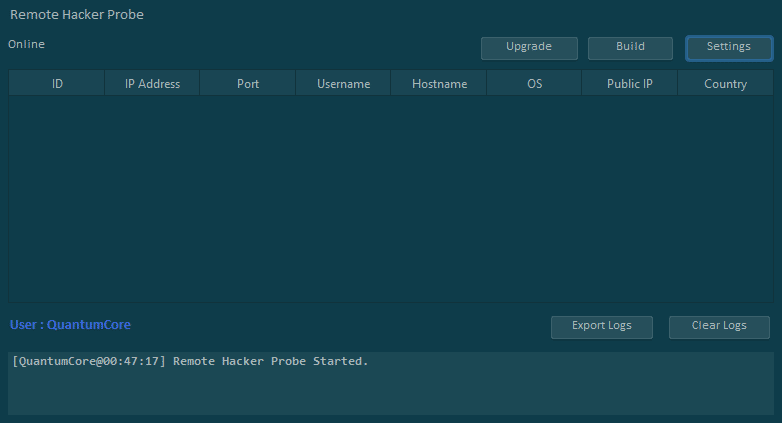Clear the log console
782x423 pixels.
[720, 326]
